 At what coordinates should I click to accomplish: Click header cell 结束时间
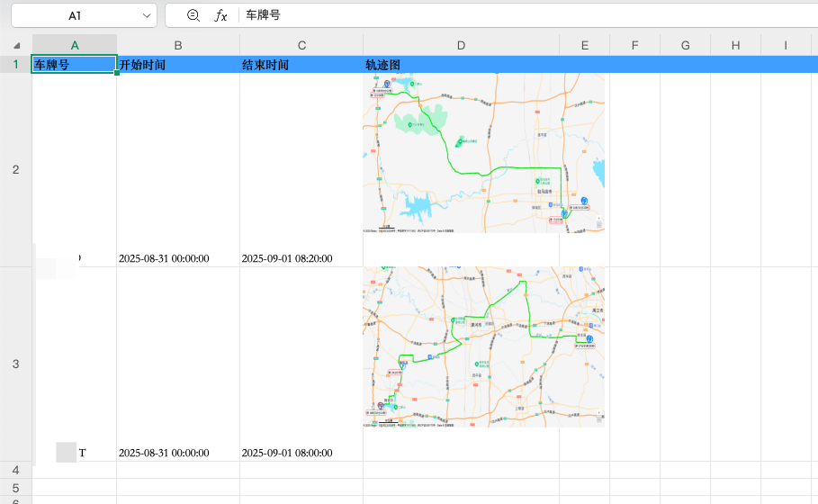(301, 64)
